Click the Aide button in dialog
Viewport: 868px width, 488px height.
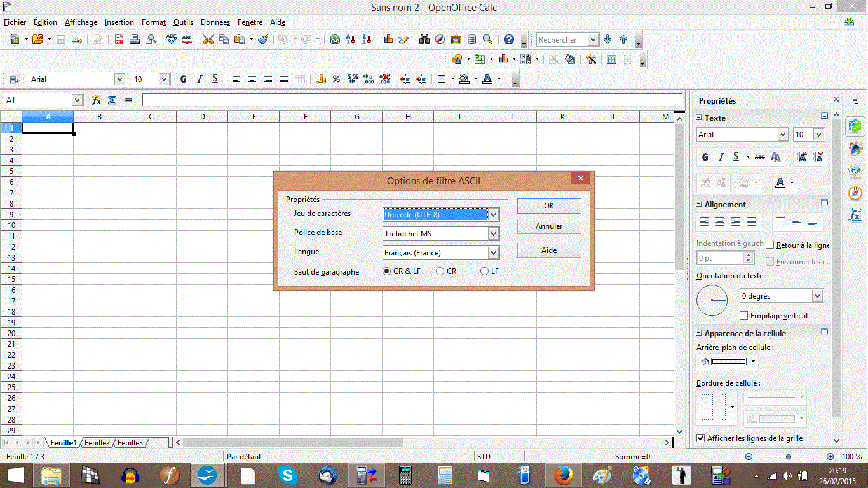click(x=549, y=250)
